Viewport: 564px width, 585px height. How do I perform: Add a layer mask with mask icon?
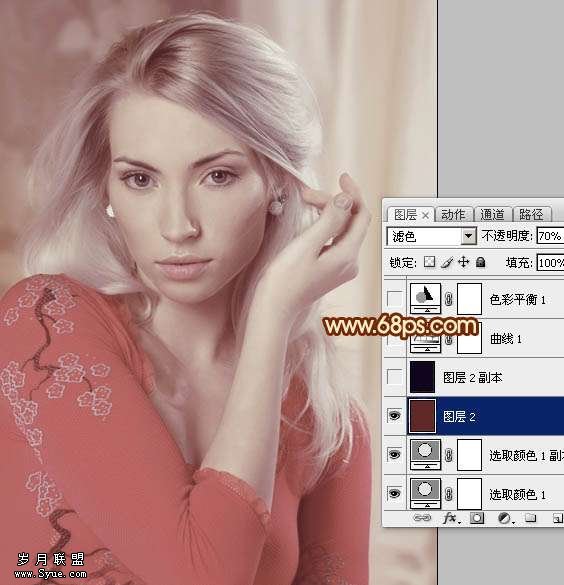(x=477, y=518)
